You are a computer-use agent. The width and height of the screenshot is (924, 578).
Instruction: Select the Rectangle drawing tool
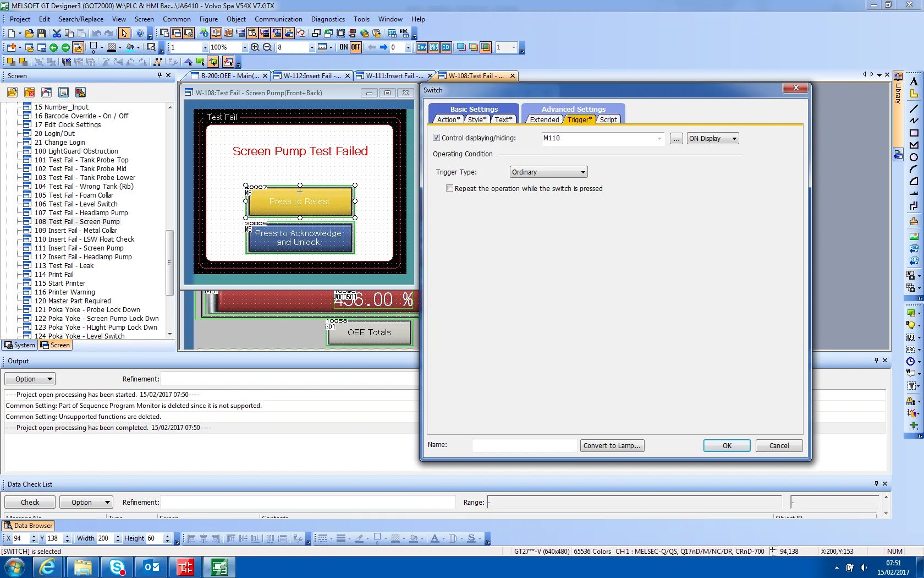[x=914, y=133]
